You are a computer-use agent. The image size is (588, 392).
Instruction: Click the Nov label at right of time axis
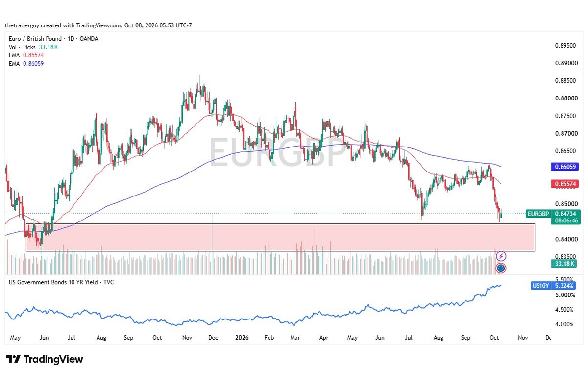pos(523,338)
